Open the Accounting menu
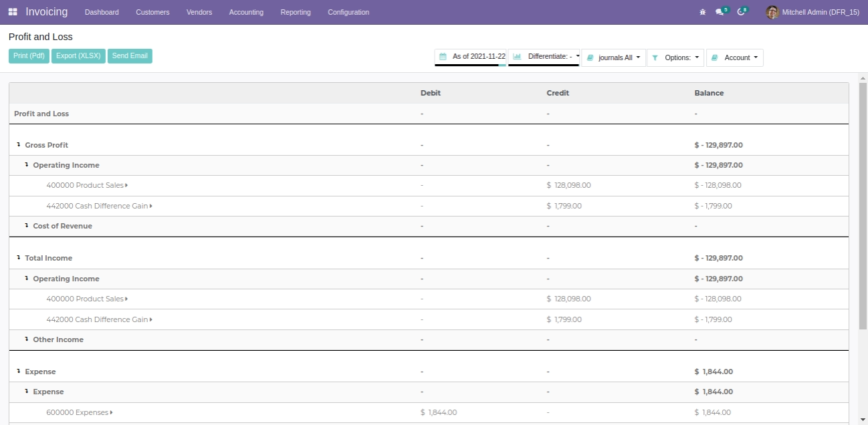The width and height of the screenshot is (868, 425). tap(246, 12)
